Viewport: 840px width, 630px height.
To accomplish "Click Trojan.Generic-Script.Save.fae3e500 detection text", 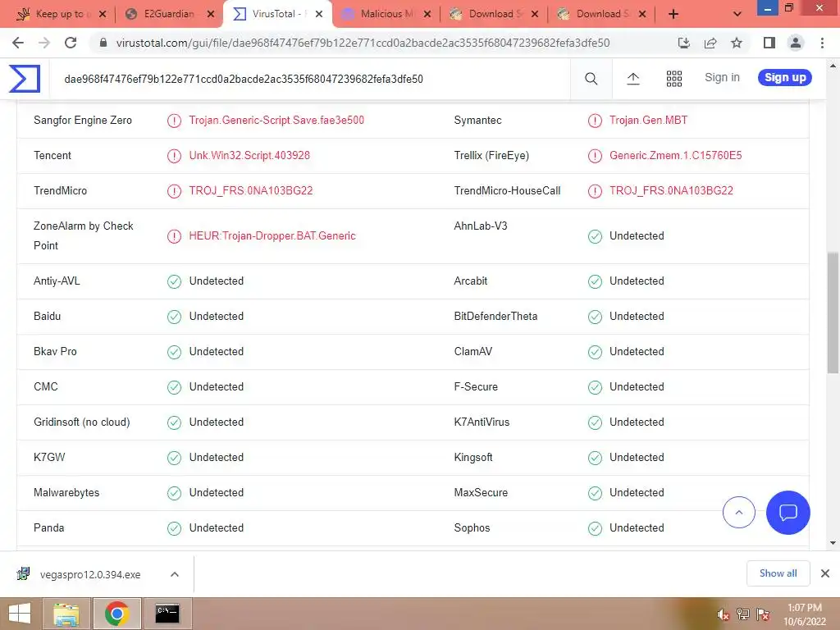I will click(276, 121).
